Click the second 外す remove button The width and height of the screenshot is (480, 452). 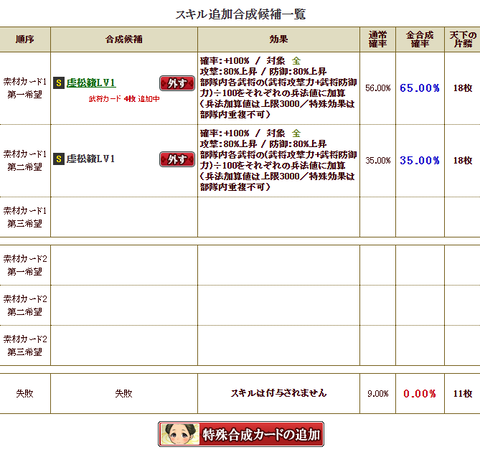(177, 159)
